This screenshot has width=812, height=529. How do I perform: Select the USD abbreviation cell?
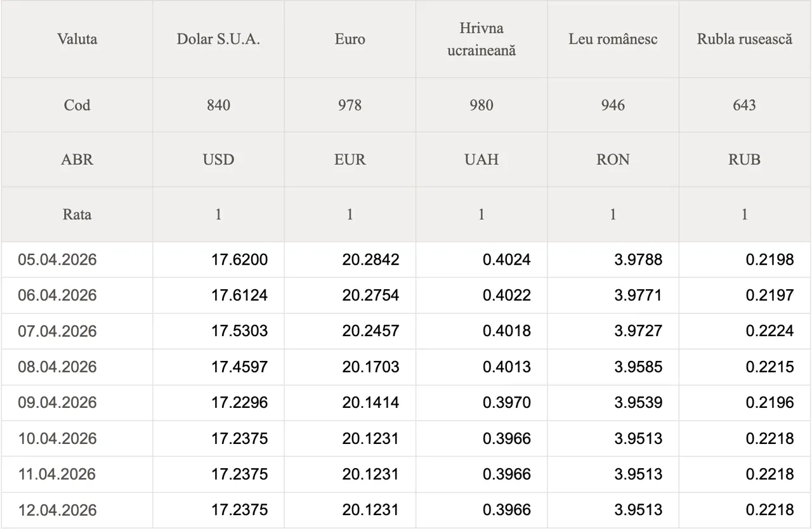tap(218, 160)
